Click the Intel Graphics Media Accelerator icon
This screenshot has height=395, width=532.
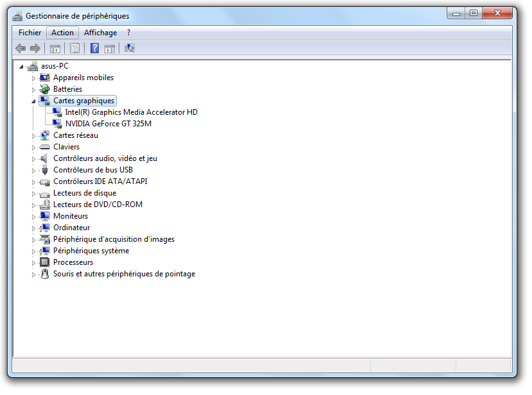click(57, 112)
